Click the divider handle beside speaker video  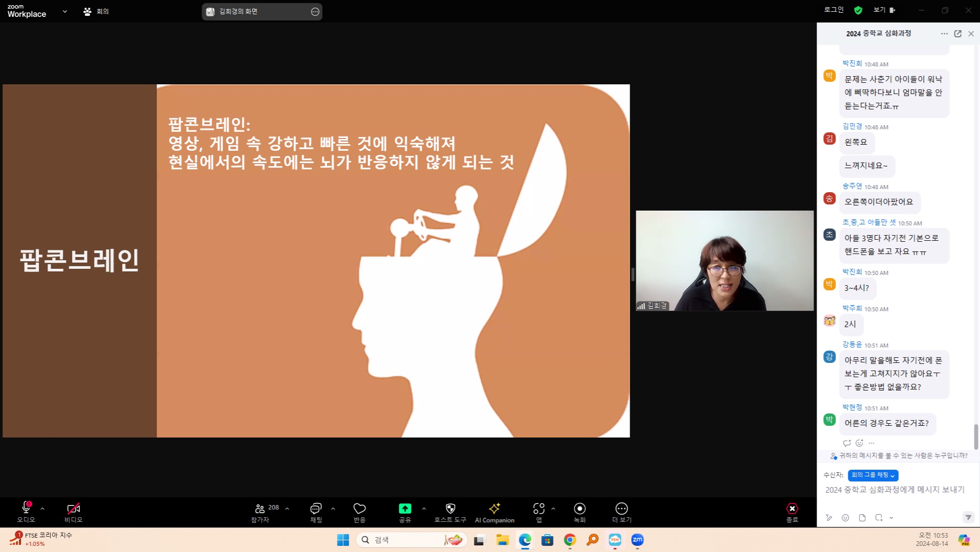click(633, 274)
